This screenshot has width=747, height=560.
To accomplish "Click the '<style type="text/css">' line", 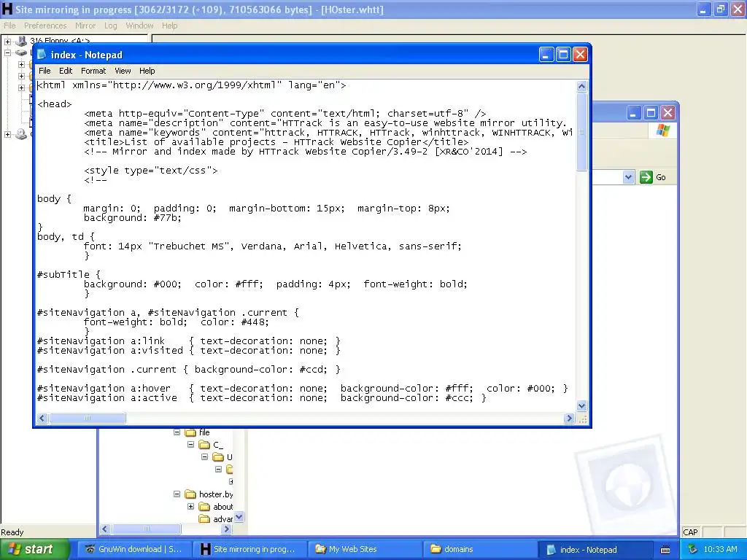I will pos(150,171).
